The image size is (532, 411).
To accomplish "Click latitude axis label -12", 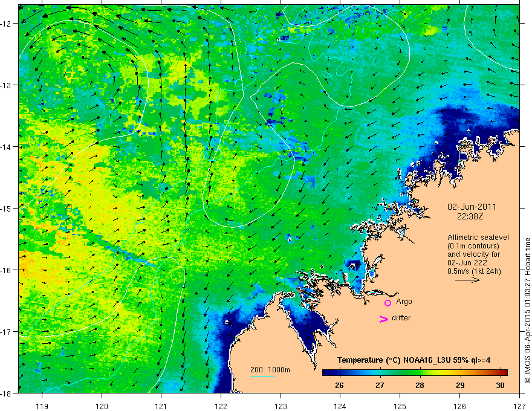I will pos(6,24).
